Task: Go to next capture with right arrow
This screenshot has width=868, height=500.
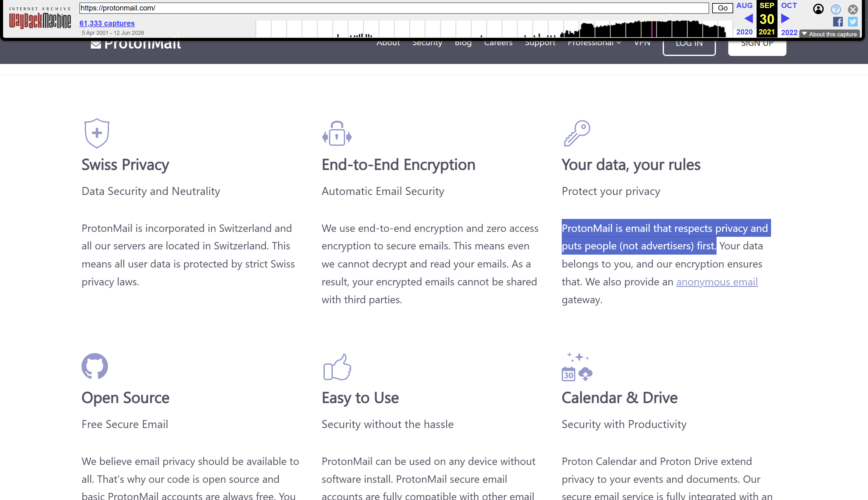Action: [x=785, y=18]
